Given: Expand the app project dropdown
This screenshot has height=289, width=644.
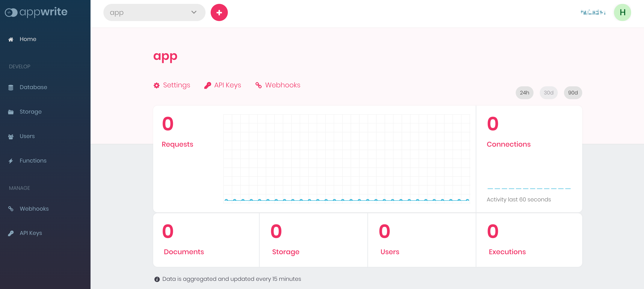Looking at the screenshot, I should [x=154, y=12].
